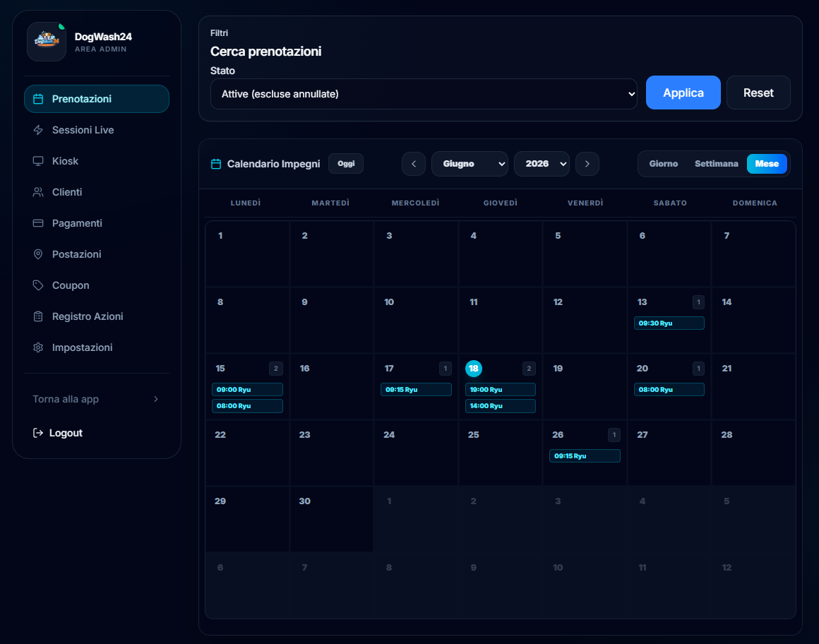This screenshot has height=644, width=819.
Task: Select day 10 calendar cell
Action: pyautogui.click(x=416, y=320)
